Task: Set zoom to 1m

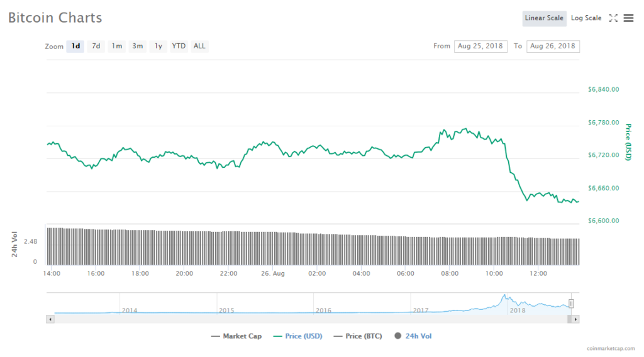Action: (x=117, y=46)
